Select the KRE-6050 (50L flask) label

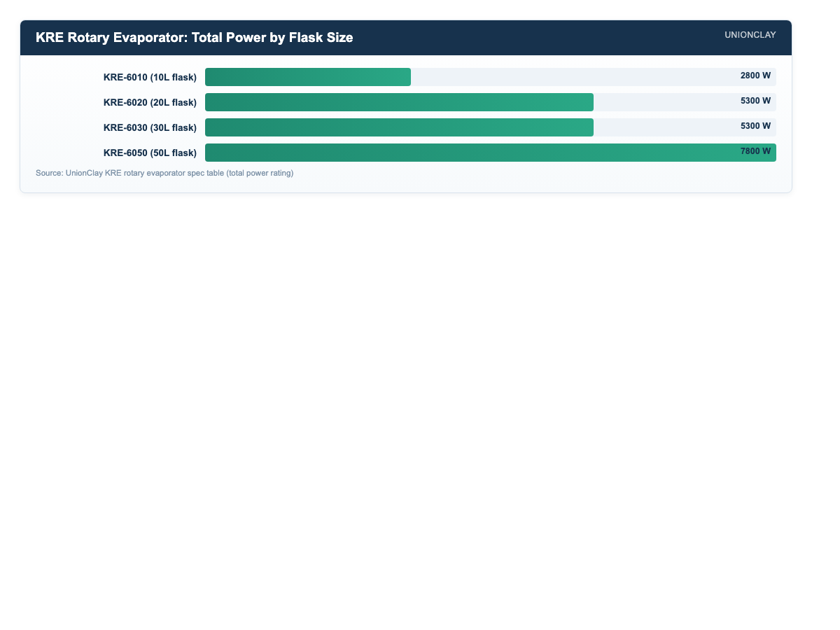pos(150,153)
